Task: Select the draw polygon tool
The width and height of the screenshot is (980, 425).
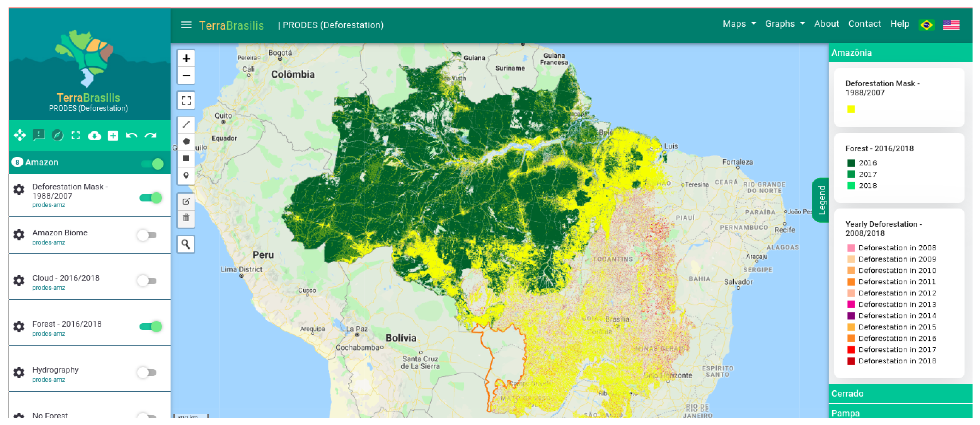Action: [x=186, y=141]
